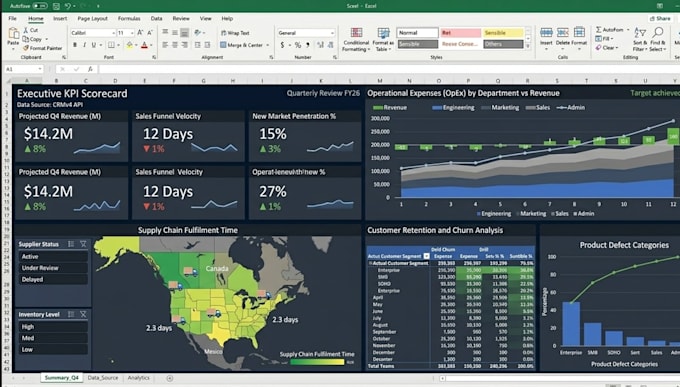Image resolution: width=680 pixels, height=387 pixels.
Task: Toggle bold formatting
Action: point(75,45)
